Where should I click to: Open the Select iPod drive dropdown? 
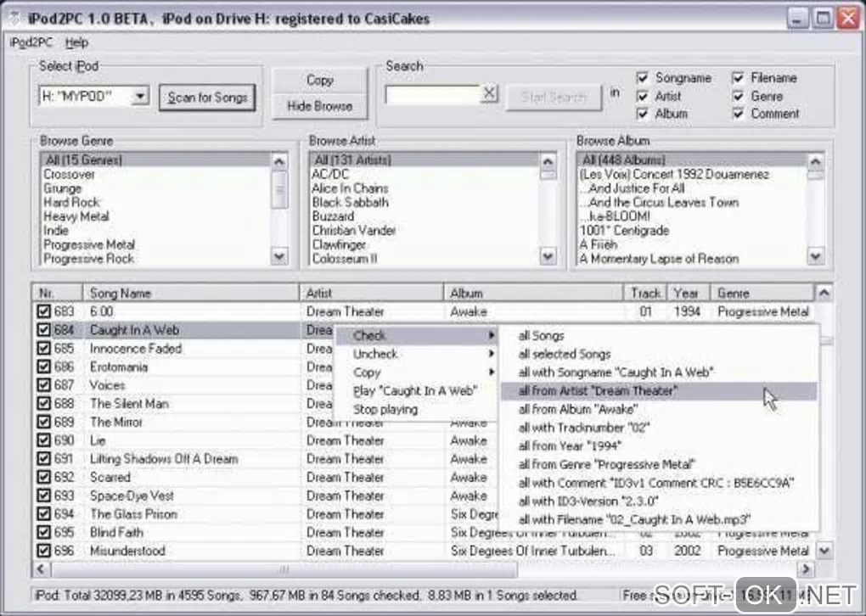[140, 97]
